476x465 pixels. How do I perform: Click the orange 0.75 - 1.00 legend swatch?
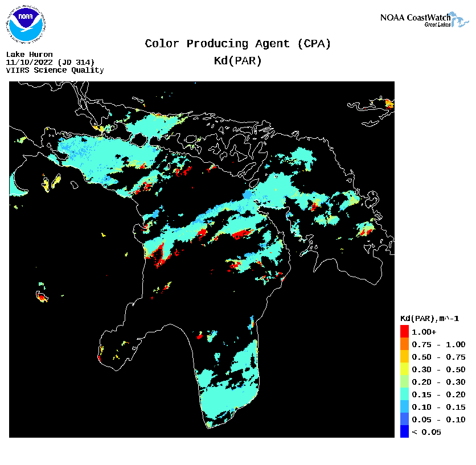coord(404,344)
